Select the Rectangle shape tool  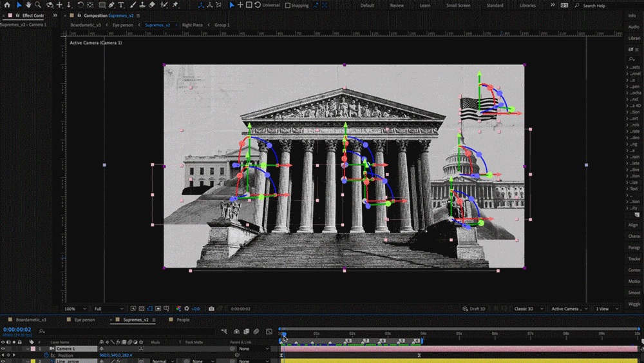[x=102, y=5]
